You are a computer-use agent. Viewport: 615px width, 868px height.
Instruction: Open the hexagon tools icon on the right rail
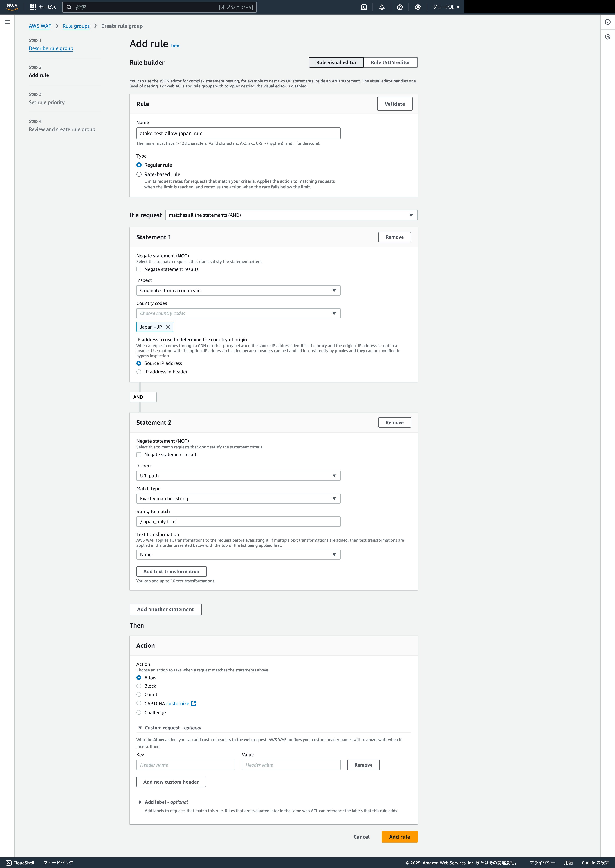[607, 37]
